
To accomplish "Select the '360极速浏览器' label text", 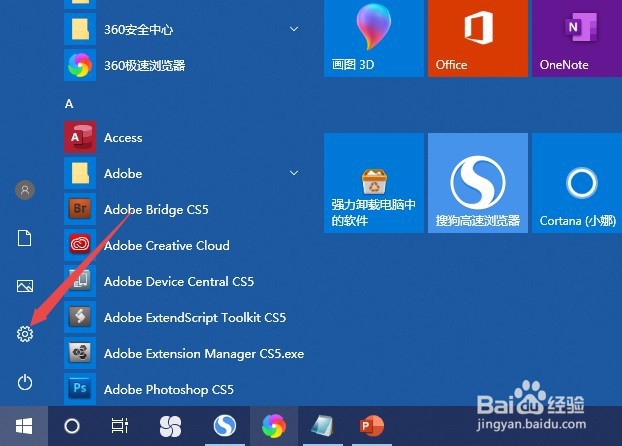I will (x=144, y=65).
